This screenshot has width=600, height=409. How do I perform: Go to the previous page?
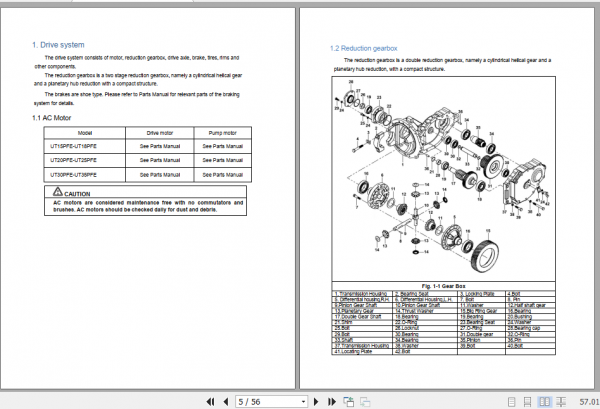[x=226, y=402]
